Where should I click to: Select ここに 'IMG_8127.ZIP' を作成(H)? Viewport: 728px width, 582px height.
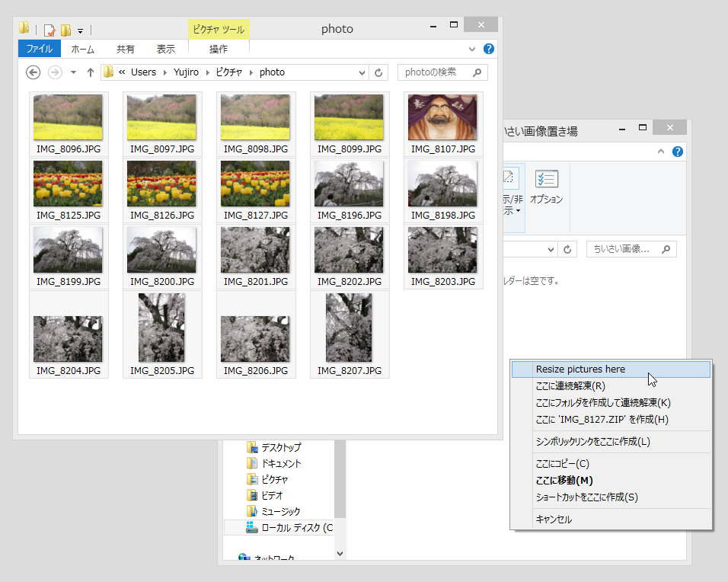click(x=611, y=420)
